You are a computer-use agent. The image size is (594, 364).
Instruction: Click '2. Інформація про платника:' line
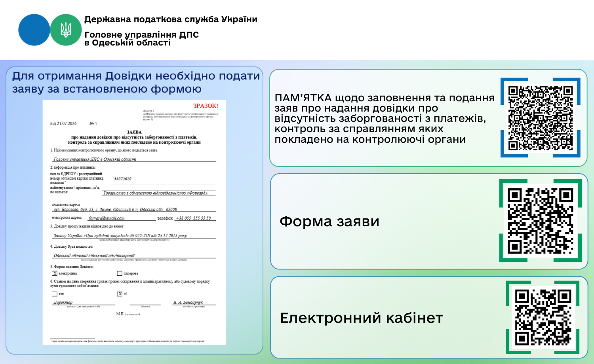[x=73, y=167]
